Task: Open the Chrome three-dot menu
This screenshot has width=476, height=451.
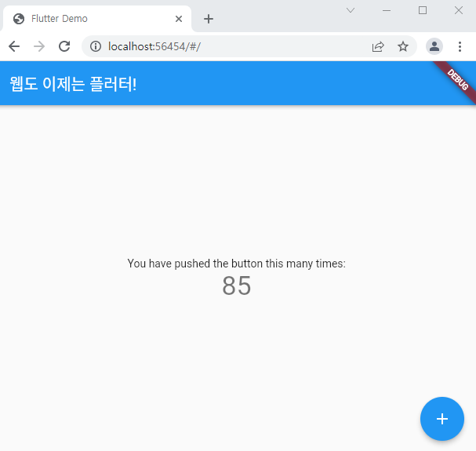Action: [x=460, y=46]
